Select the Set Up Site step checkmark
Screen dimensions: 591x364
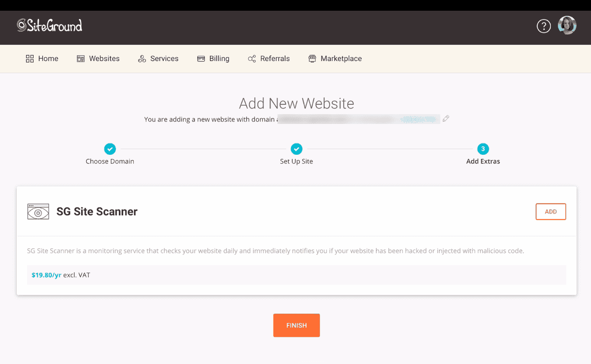tap(296, 149)
